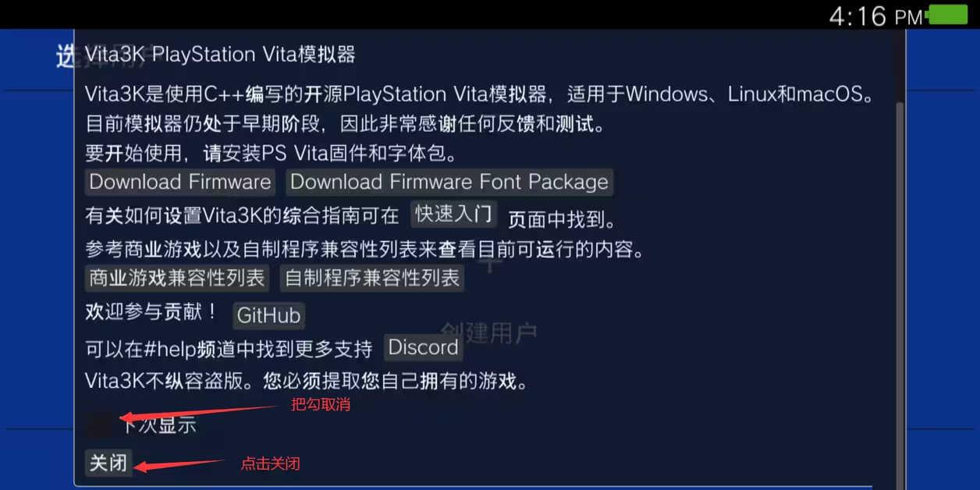Tap the green battery icon
980x490 pixels.
948,15
